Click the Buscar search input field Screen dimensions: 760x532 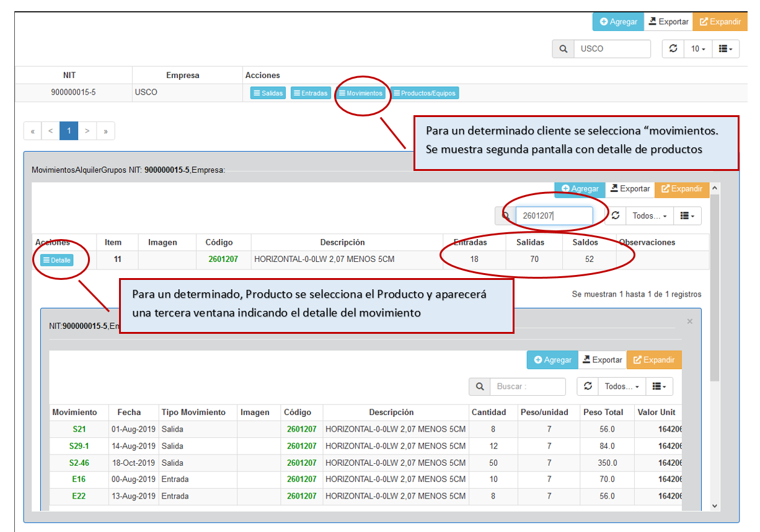point(528,386)
